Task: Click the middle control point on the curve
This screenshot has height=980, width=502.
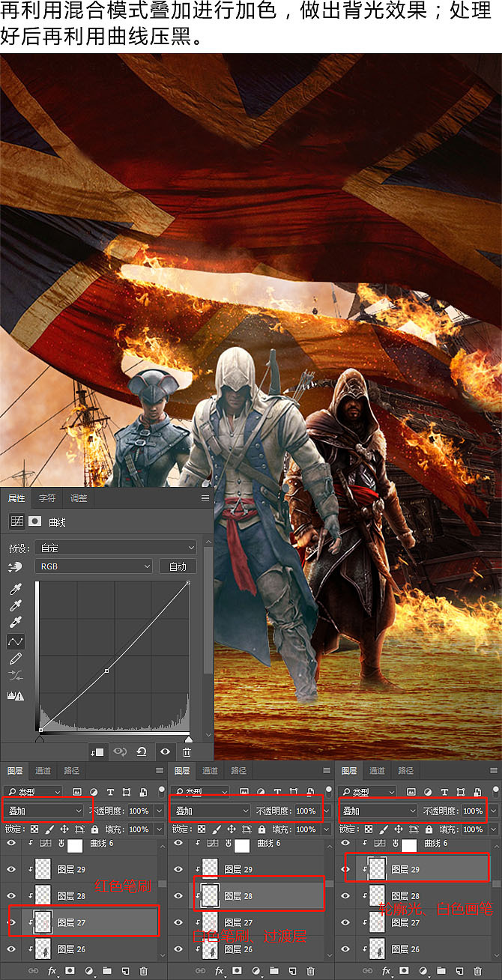Action: 107,671
